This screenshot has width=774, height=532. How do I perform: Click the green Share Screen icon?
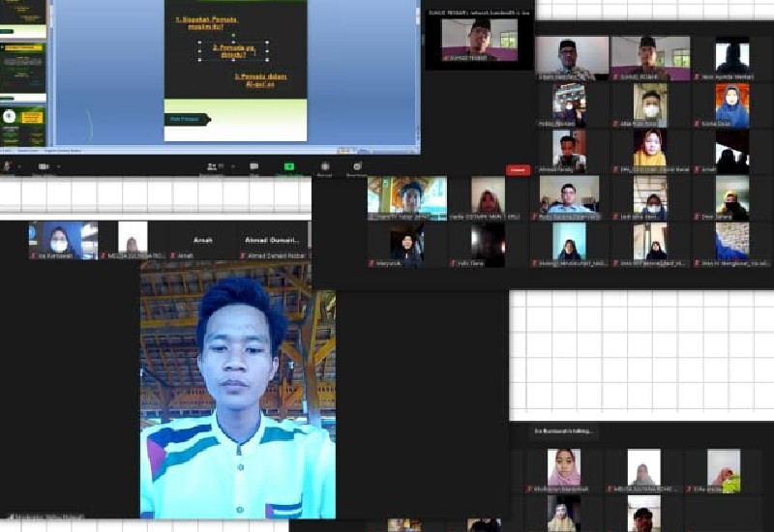coord(289,166)
